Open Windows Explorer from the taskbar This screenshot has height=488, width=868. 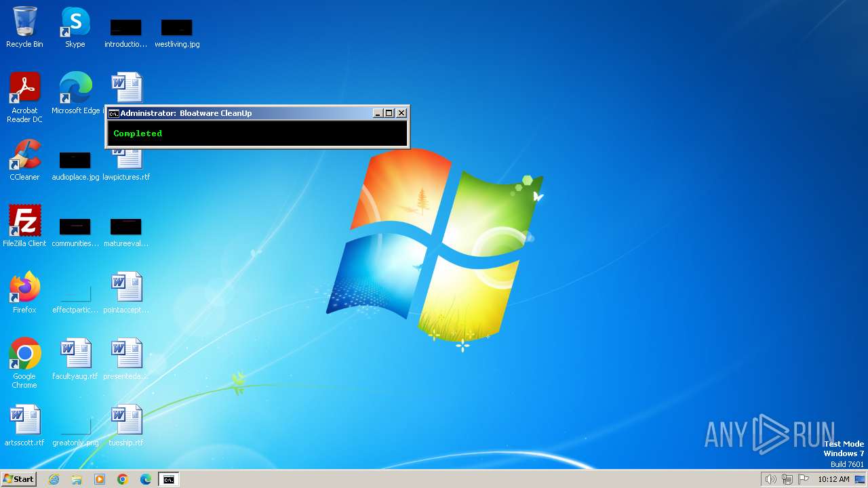pos(77,479)
